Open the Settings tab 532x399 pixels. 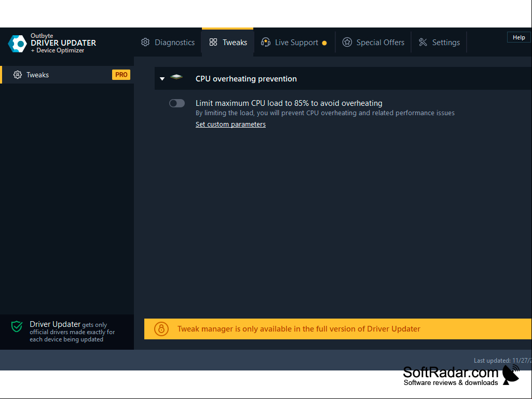tap(439, 42)
